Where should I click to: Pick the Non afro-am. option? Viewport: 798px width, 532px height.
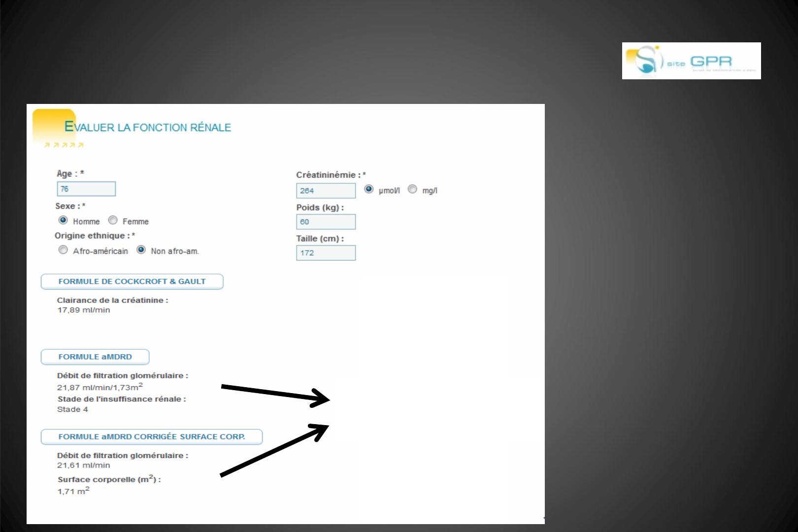141,250
